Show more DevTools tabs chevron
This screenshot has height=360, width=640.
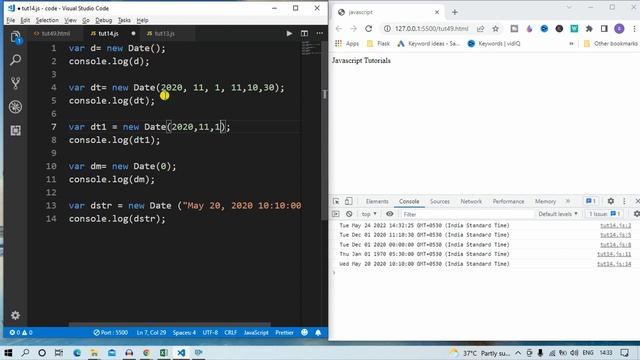[x=568, y=201]
